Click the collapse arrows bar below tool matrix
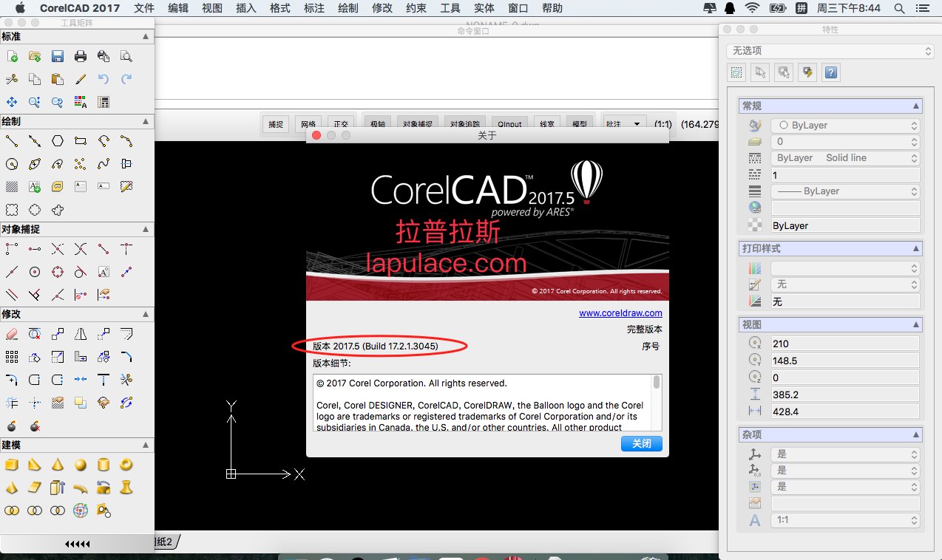This screenshot has height=560, width=942. click(x=77, y=544)
